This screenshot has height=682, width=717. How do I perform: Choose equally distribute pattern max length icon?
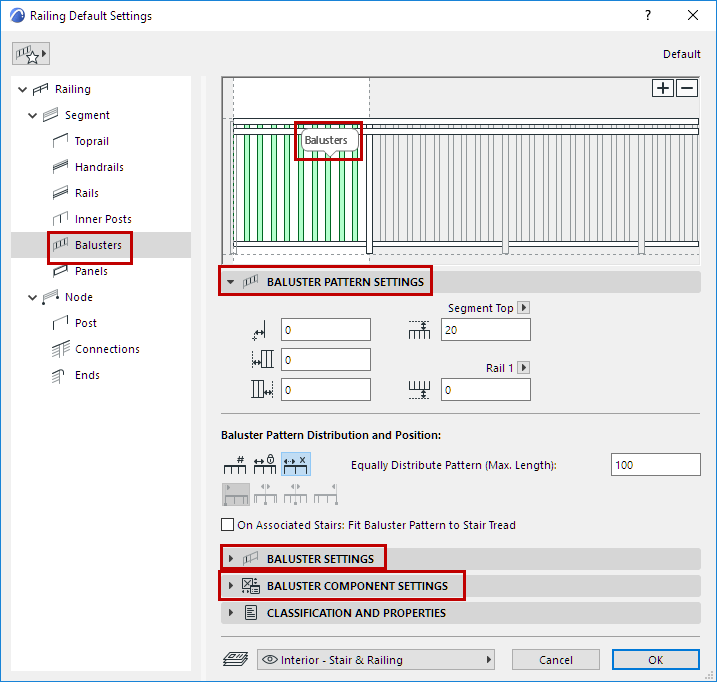296,465
